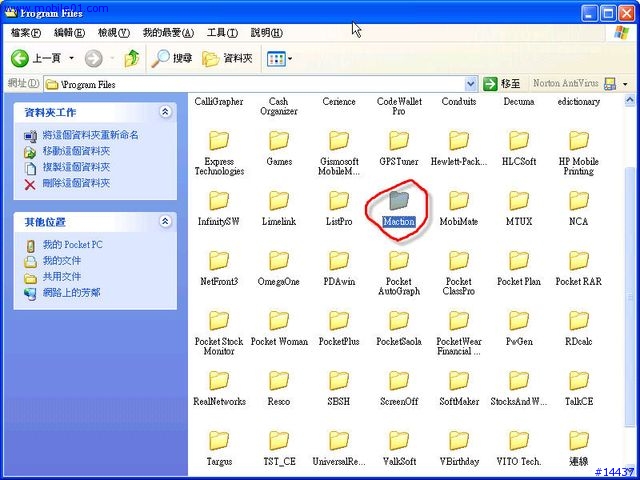Collapse the 資料夾工作 panel

pos(165,111)
